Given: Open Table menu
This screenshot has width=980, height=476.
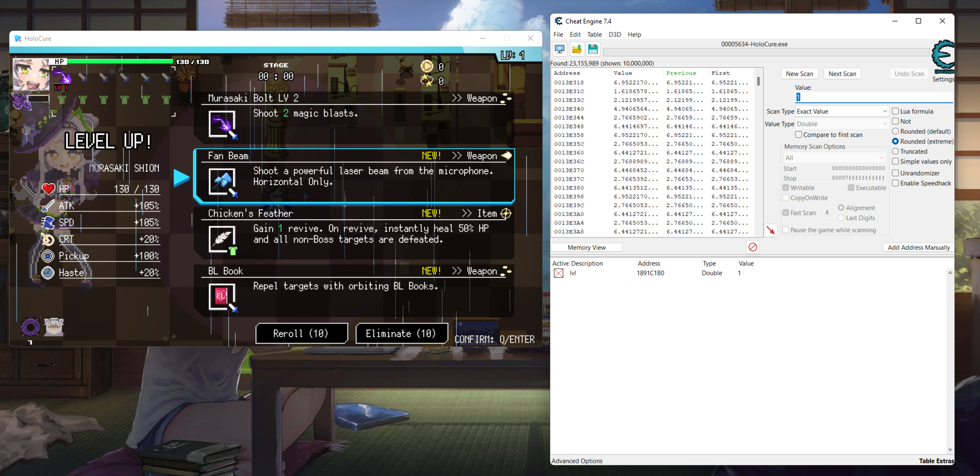Looking at the screenshot, I should click(595, 34).
